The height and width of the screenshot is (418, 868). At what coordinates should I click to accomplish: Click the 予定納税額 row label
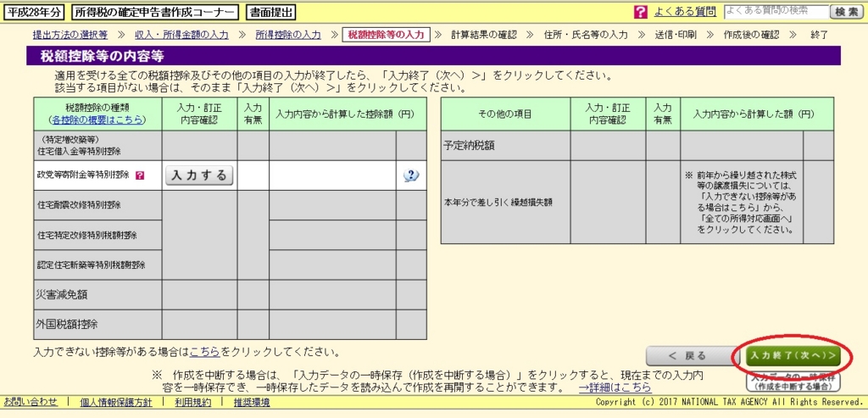[x=469, y=146]
